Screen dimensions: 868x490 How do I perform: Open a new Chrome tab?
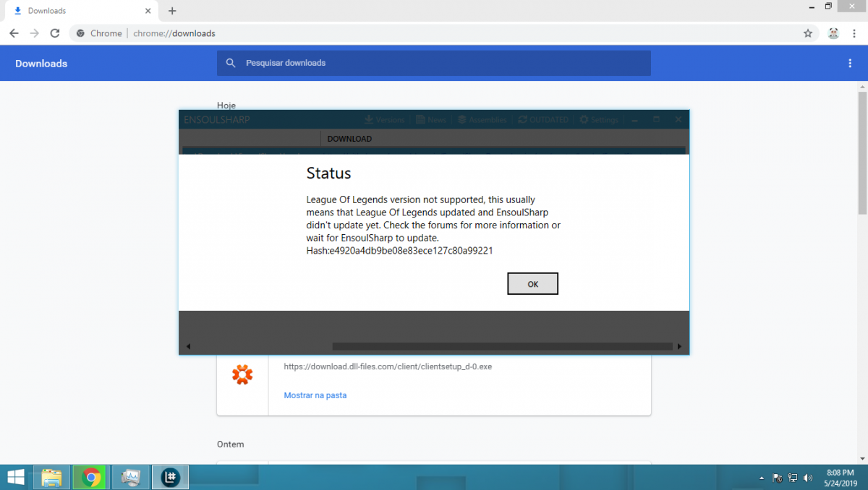[x=172, y=11]
